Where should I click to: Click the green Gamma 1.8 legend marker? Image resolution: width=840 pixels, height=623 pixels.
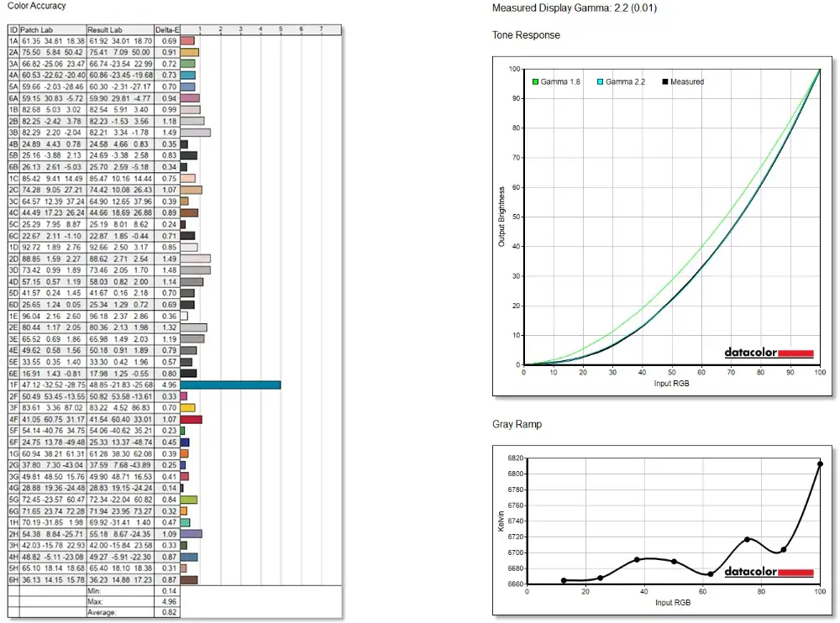click(x=535, y=82)
